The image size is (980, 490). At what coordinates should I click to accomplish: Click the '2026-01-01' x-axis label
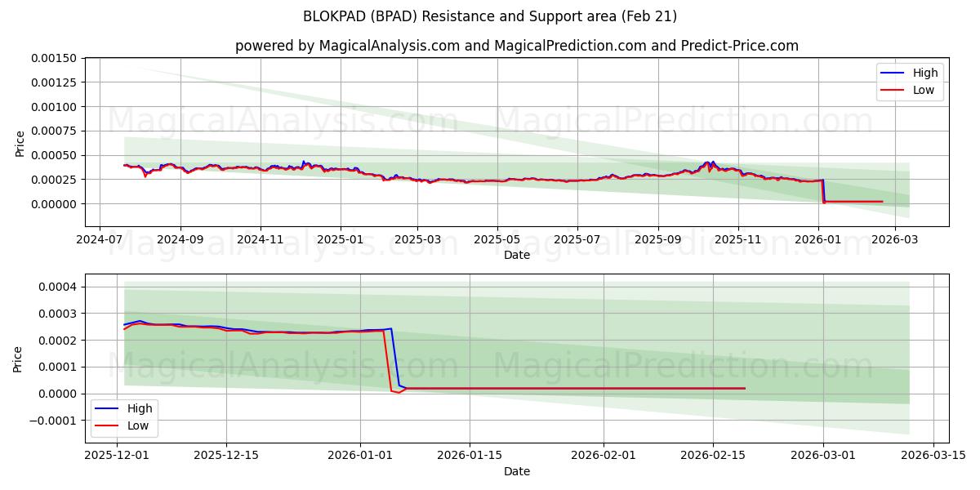pyautogui.click(x=360, y=457)
